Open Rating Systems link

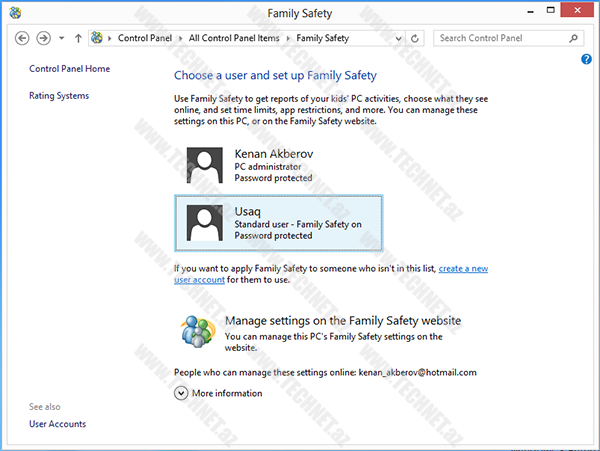coord(59,96)
